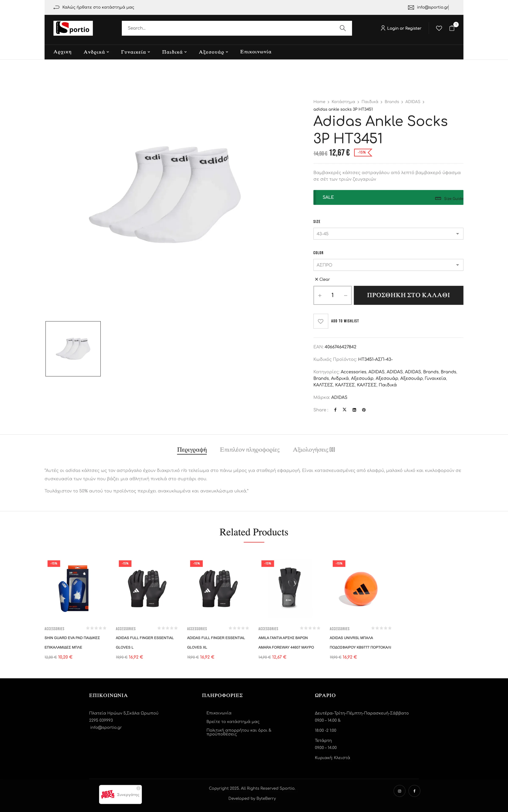Screen dimensions: 508x812
Task: Open the Size dropdown showing 43-45
Action: pos(388,233)
